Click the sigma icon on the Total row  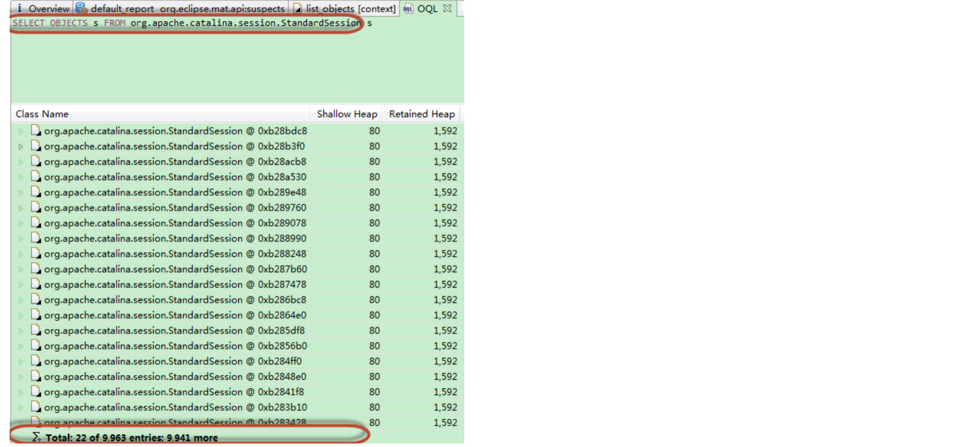37,437
